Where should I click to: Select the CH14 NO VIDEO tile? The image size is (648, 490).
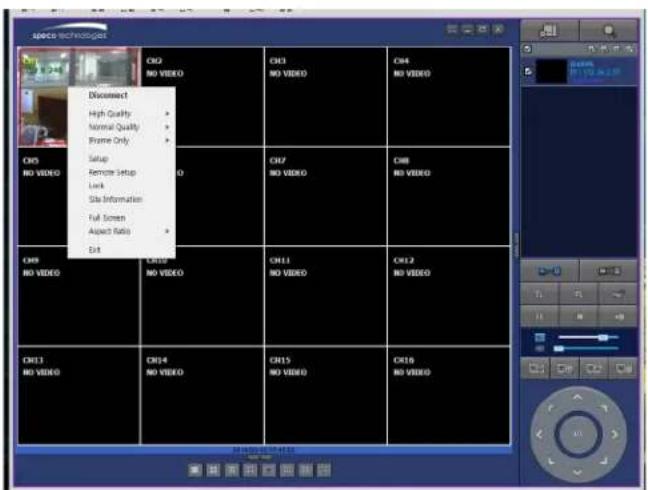[202, 395]
